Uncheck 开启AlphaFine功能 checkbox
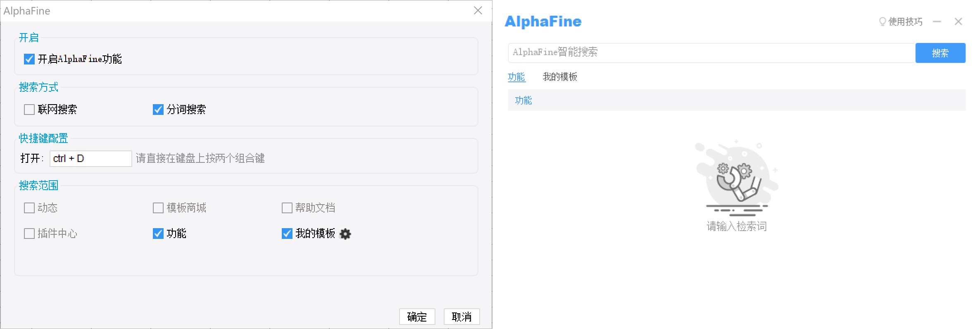The image size is (980, 329). (29, 59)
